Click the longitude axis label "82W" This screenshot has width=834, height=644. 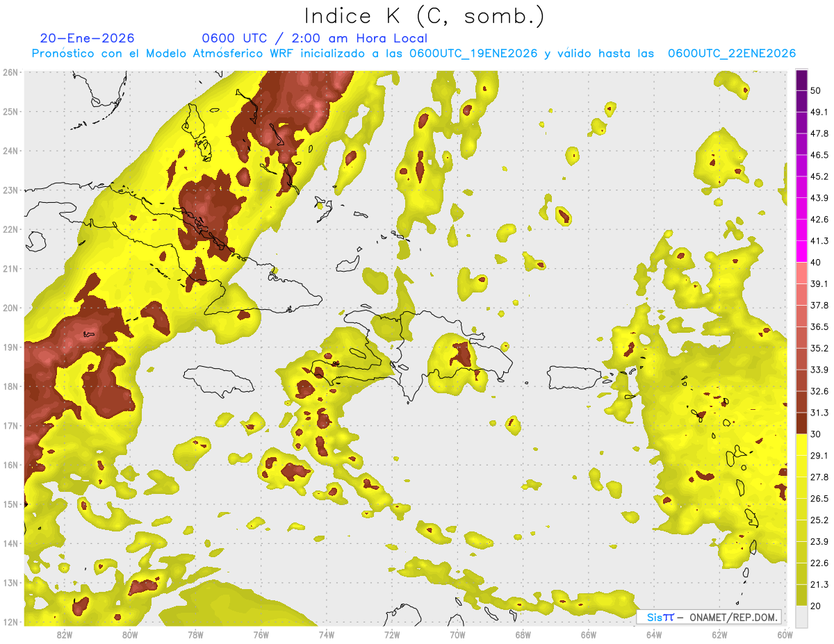[x=65, y=634]
